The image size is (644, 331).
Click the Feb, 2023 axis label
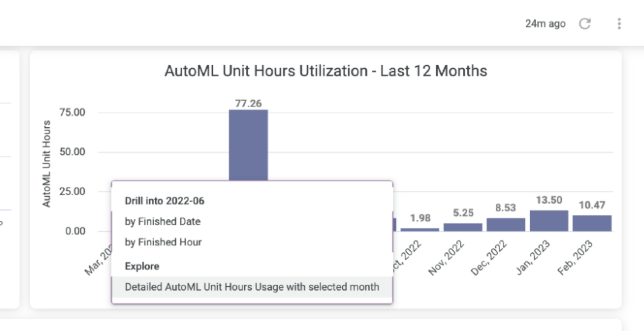tap(575, 258)
